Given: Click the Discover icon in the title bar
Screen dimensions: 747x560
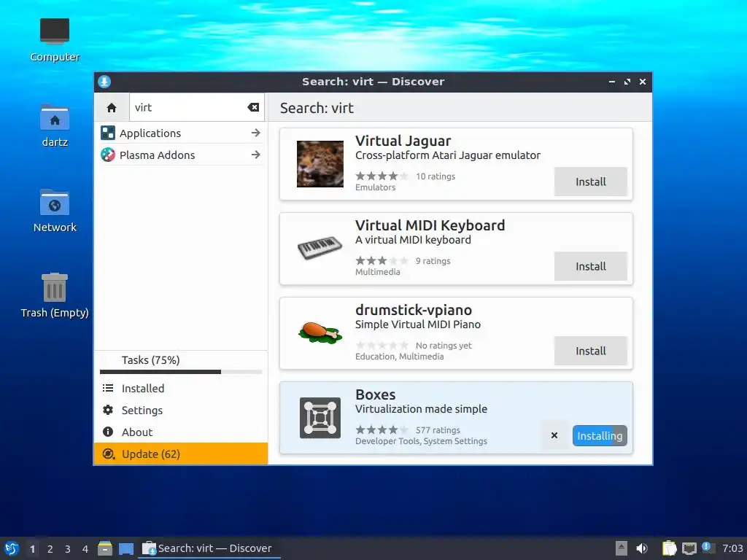Looking at the screenshot, I should tap(104, 82).
